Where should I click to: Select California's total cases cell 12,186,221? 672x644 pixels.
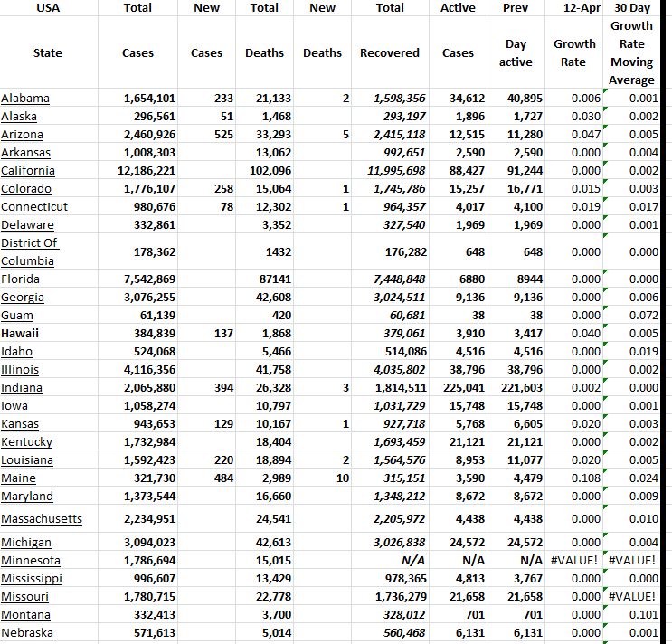148,170
